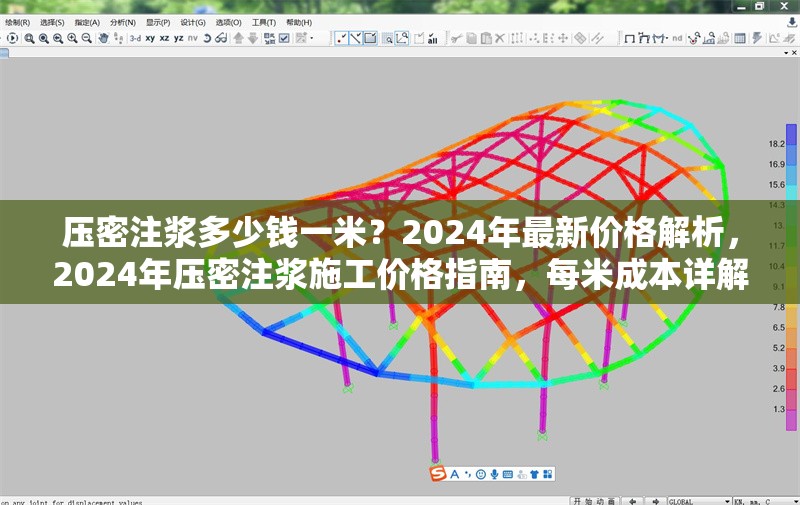Click the zoom out magnifier icon
This screenshot has height=505, width=800.
(87, 38)
